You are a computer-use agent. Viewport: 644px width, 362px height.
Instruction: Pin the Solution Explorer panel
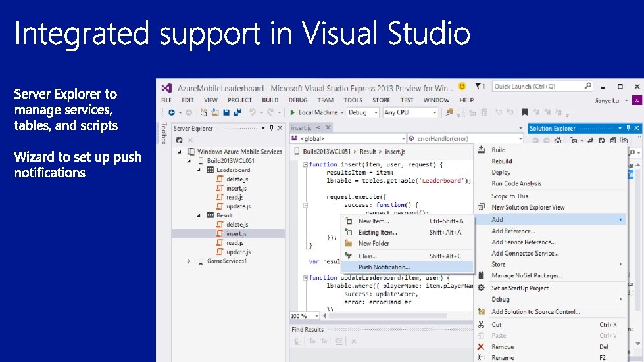628,128
